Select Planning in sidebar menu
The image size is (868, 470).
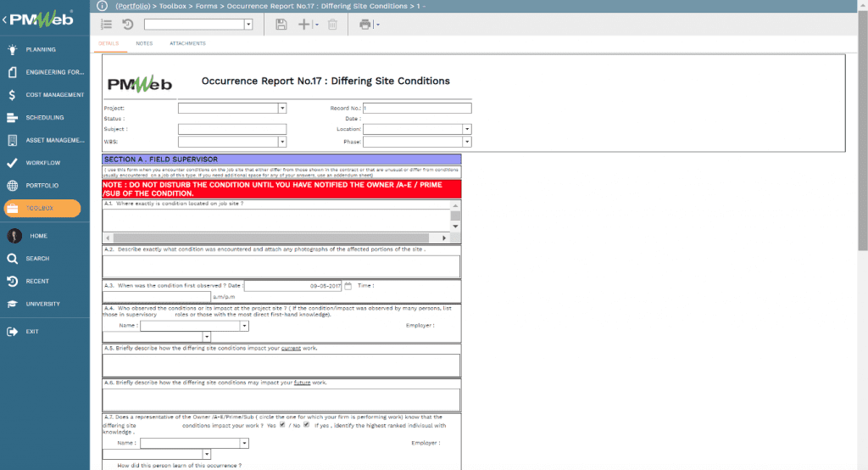pyautogui.click(x=41, y=49)
